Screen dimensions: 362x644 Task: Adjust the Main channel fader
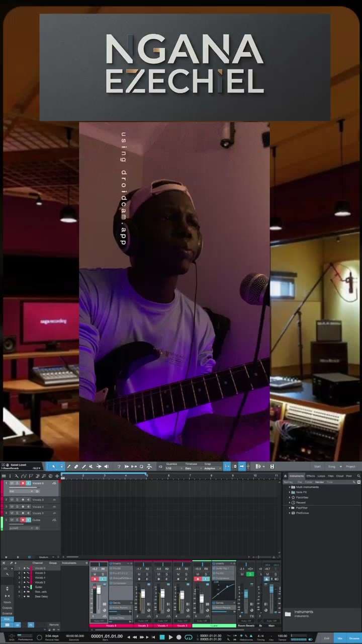[271, 589]
